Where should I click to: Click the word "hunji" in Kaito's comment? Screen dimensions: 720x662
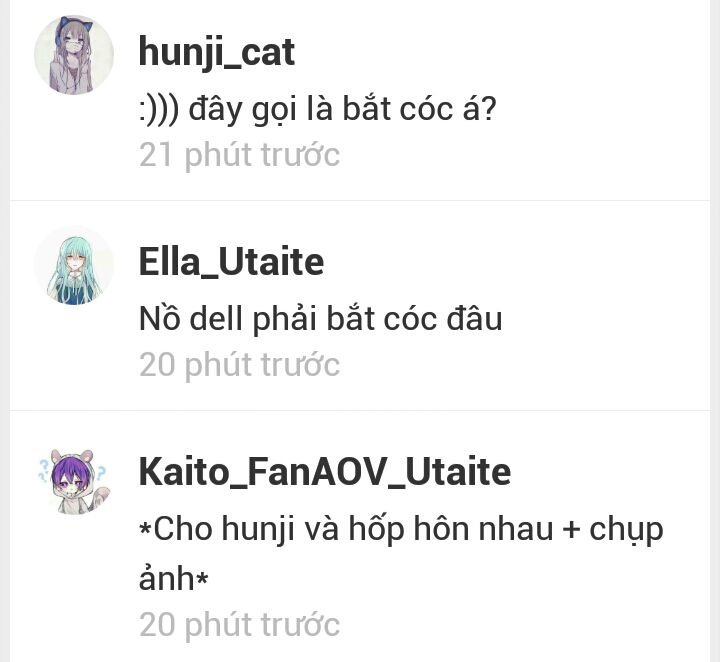[x=258, y=530]
